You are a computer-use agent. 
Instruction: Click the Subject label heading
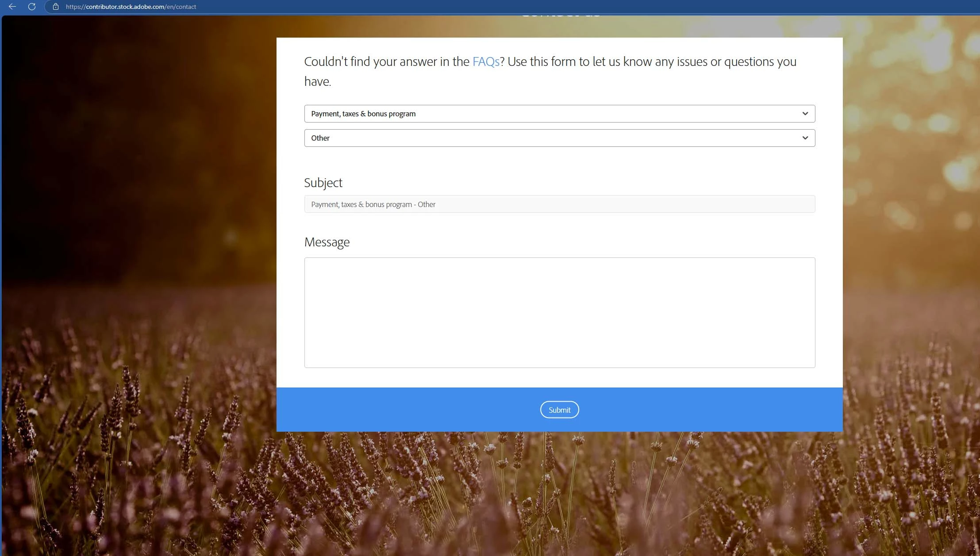click(323, 183)
